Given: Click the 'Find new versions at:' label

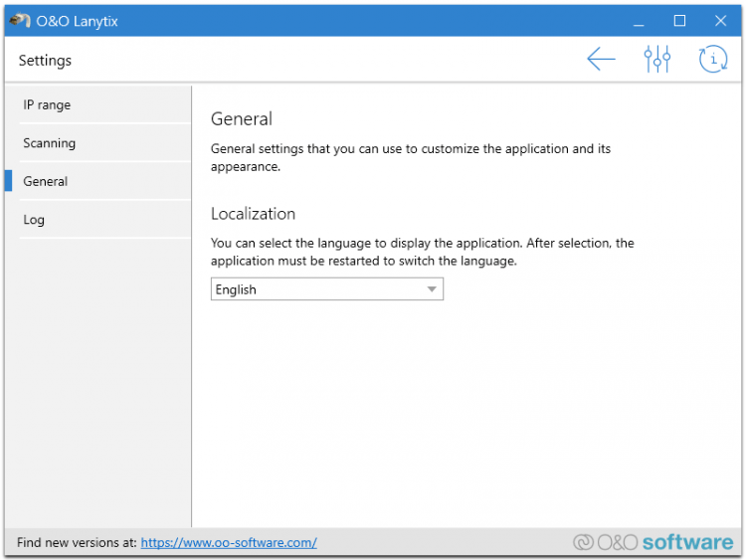Looking at the screenshot, I should [x=77, y=542].
